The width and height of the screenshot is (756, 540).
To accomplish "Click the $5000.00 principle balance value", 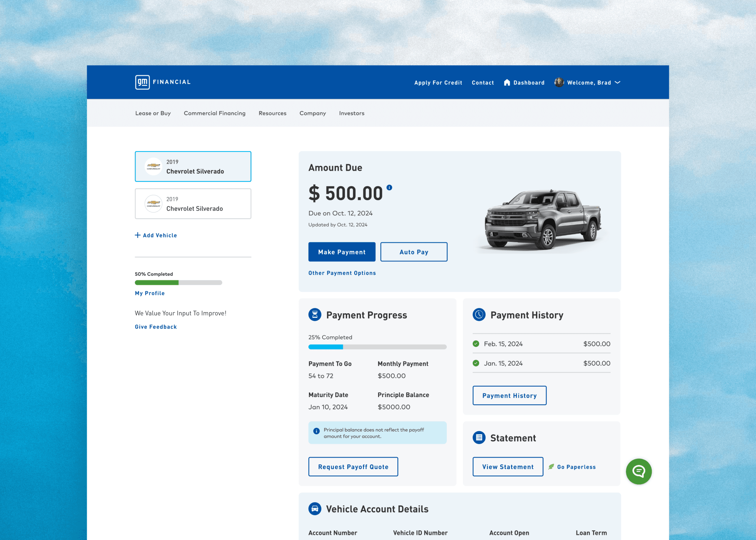I will [x=394, y=407].
